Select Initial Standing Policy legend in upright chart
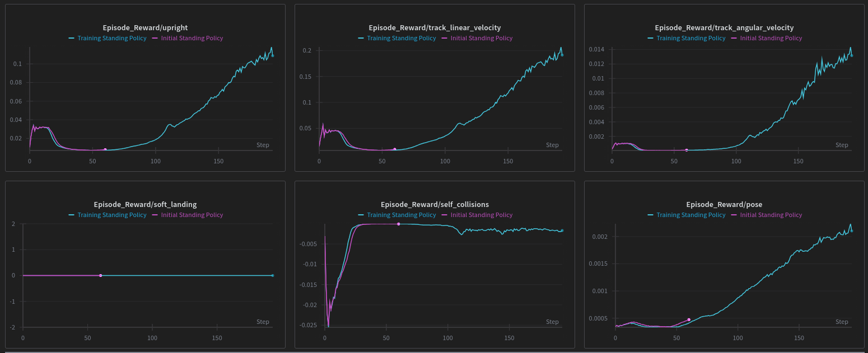Screen dimensions: 868x353 coord(192,39)
